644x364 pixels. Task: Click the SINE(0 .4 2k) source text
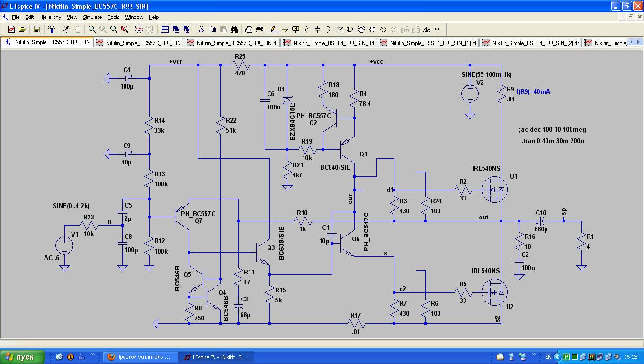click(71, 206)
